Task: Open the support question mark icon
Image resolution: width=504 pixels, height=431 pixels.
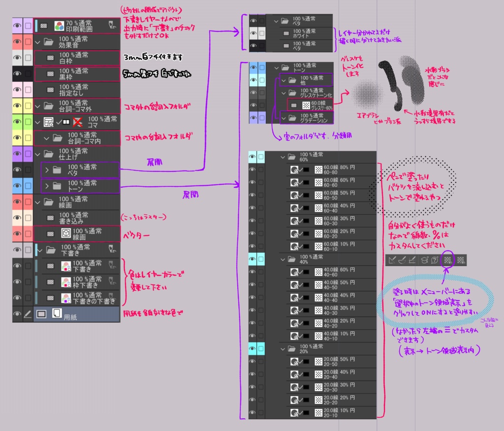Action: (x=435, y=260)
